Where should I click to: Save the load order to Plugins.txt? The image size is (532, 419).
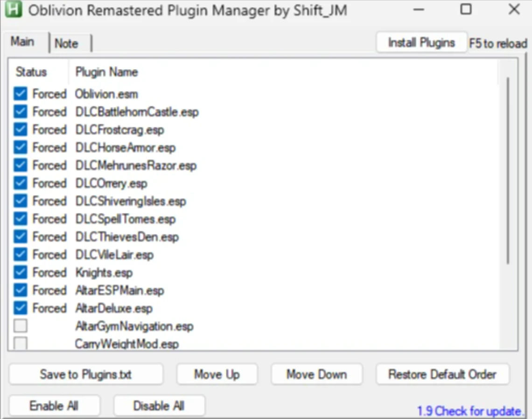(85, 374)
